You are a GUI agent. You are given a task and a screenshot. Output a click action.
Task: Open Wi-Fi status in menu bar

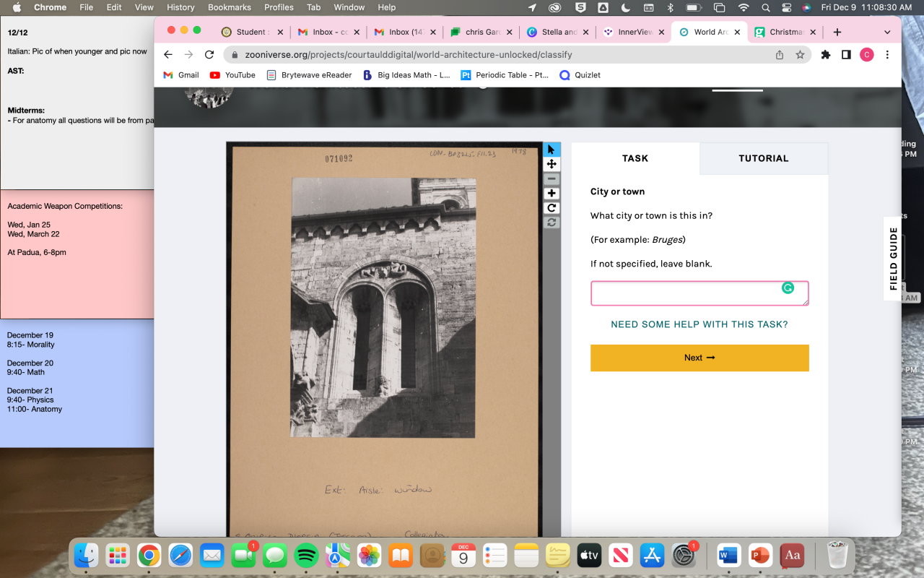(x=744, y=7)
